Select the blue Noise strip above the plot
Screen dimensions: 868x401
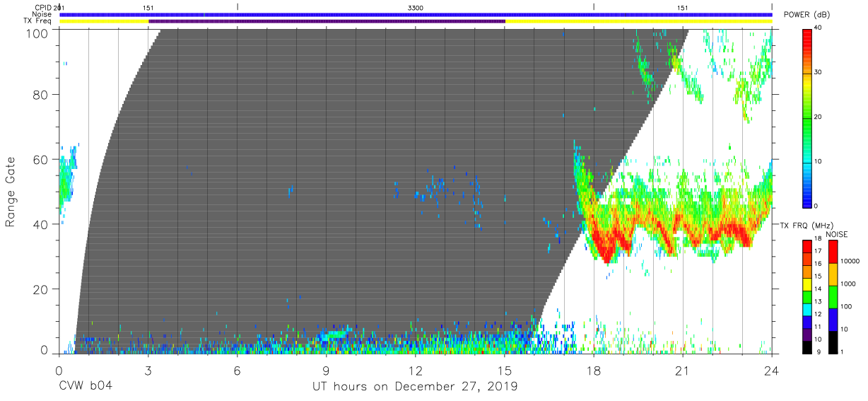[416, 14]
